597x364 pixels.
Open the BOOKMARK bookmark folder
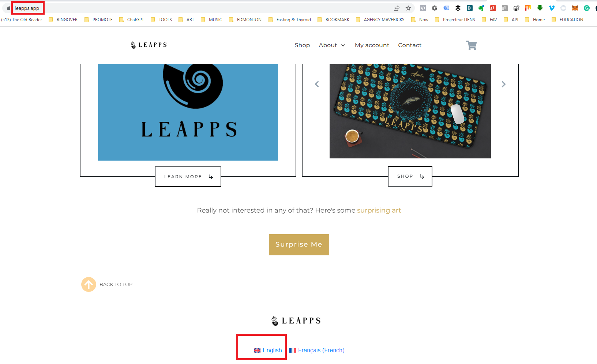[x=333, y=20]
